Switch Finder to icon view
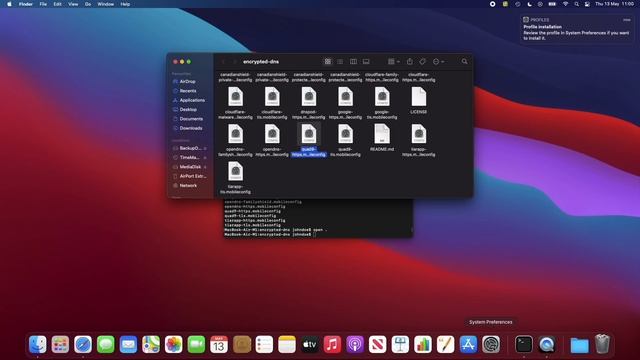Screen dimensions: 640x360 pos(327,62)
